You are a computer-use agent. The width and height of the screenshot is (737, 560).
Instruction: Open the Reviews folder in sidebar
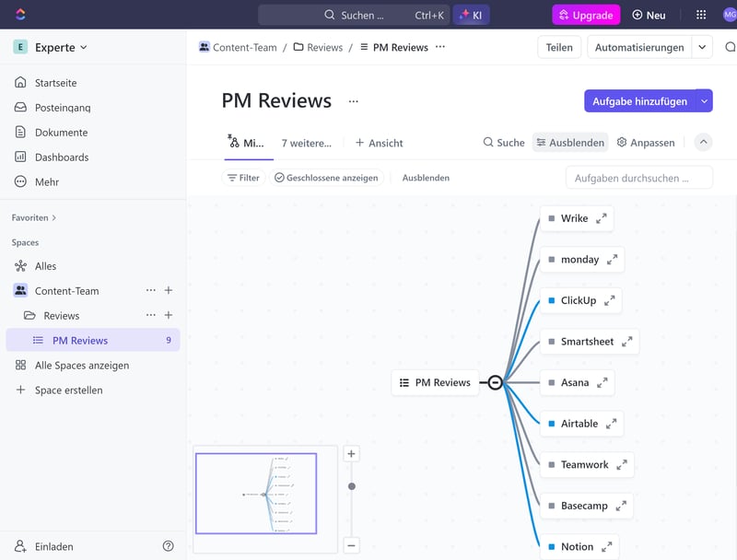pos(61,316)
